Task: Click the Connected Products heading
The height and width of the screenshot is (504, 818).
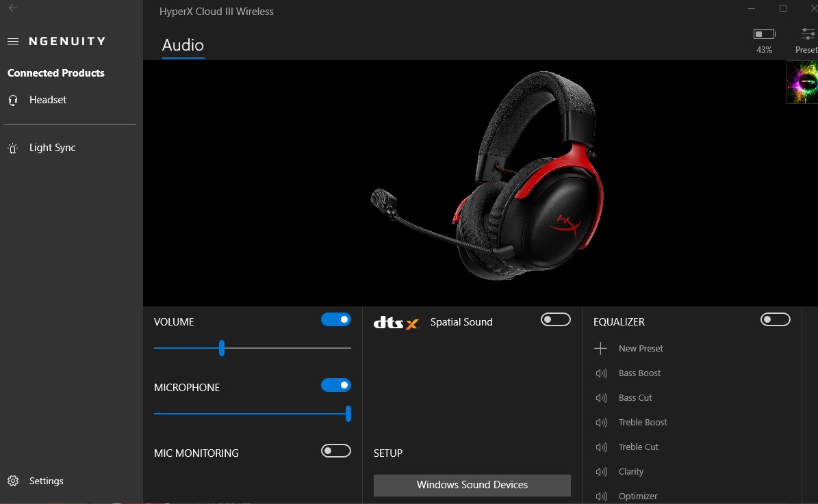Action: point(56,73)
